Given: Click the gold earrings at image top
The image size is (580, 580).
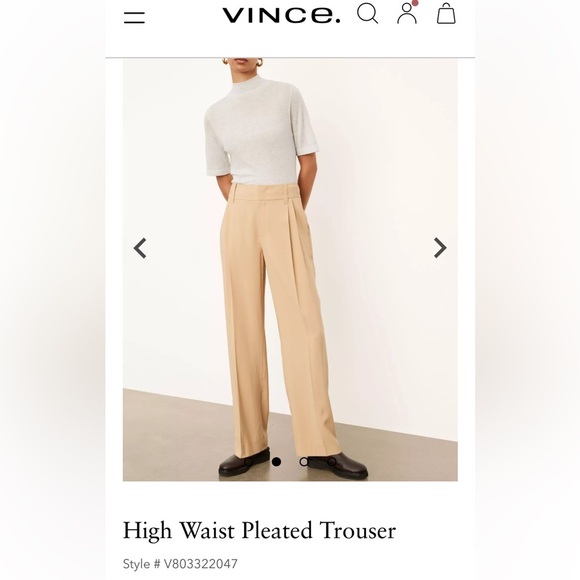Looking at the screenshot, I should (x=226, y=61).
